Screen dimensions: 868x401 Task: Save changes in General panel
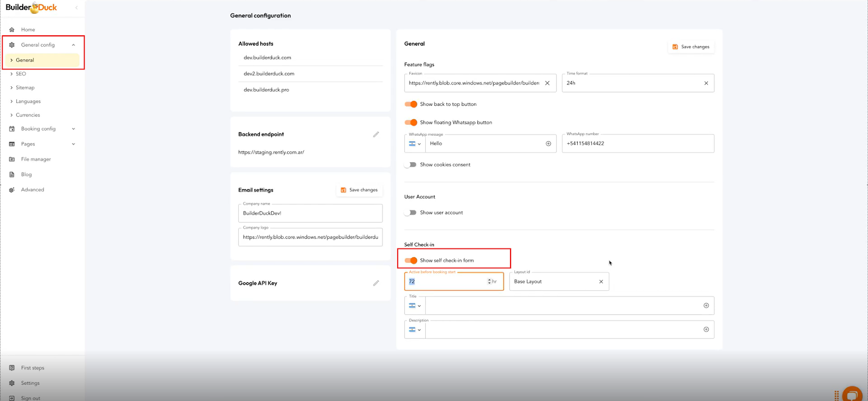coord(691,47)
